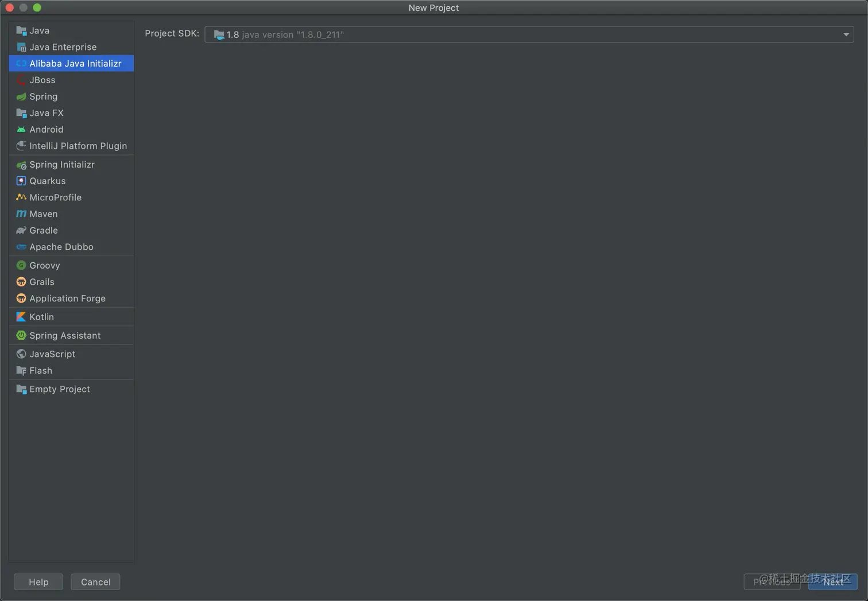Choose JBoss in the project list

tap(71, 80)
